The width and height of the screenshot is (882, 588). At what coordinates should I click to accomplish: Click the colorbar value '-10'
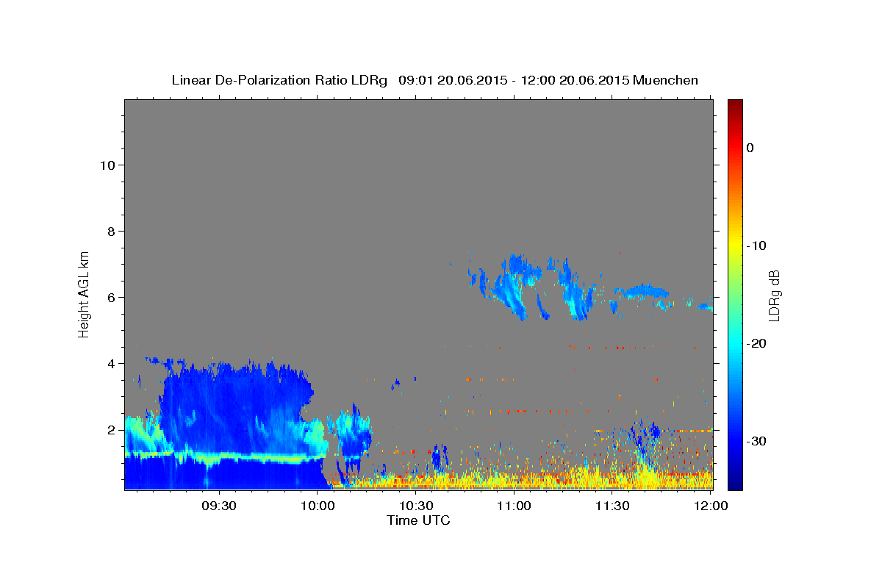tap(758, 245)
